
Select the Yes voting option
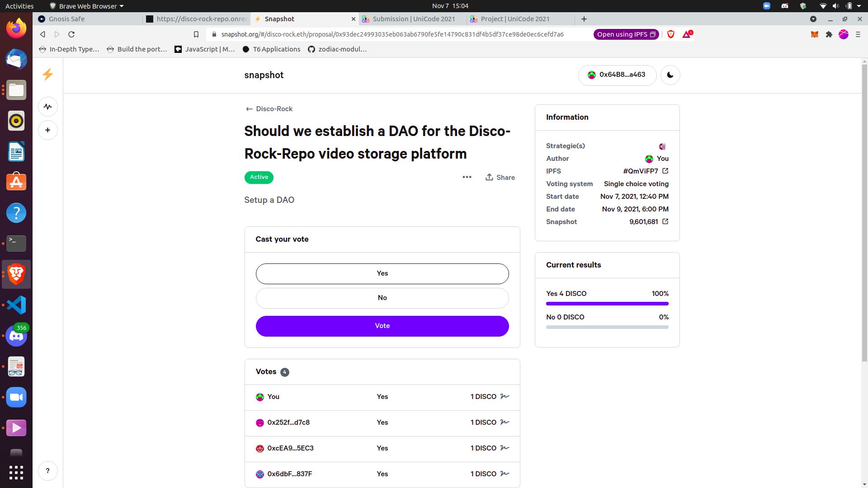click(x=382, y=273)
